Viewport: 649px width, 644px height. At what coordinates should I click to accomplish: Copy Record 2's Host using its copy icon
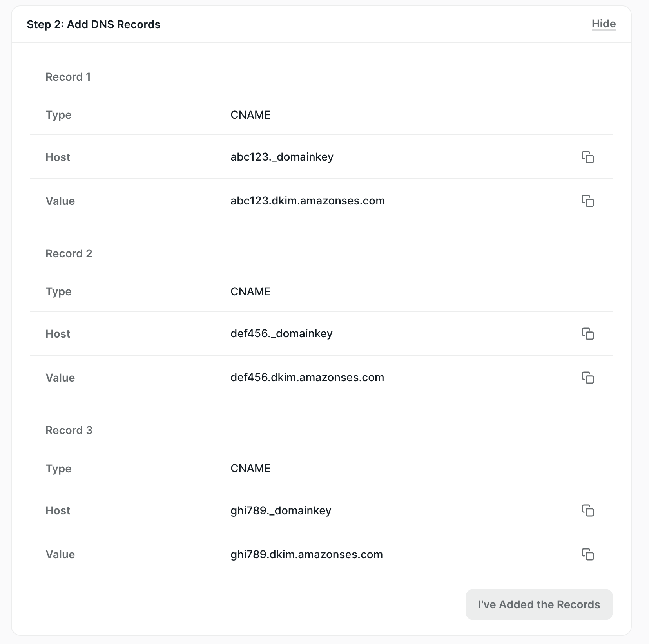[589, 334]
